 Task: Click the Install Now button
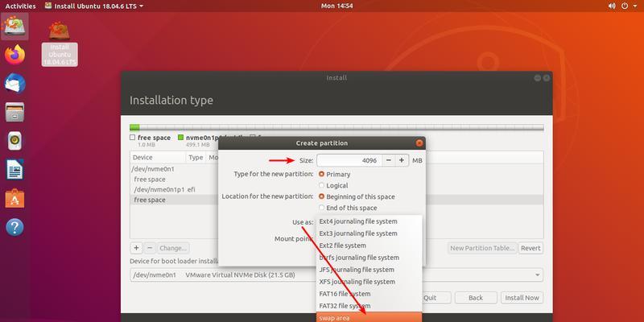coord(522,298)
